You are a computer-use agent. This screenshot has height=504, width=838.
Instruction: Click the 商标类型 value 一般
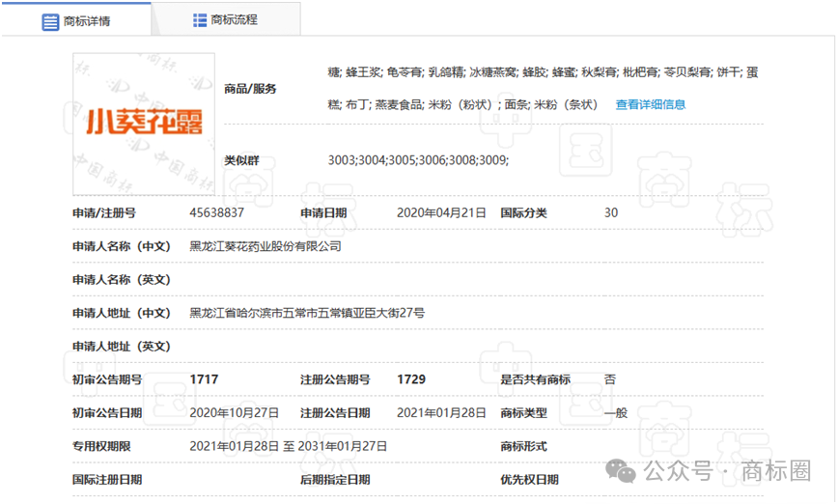(615, 412)
